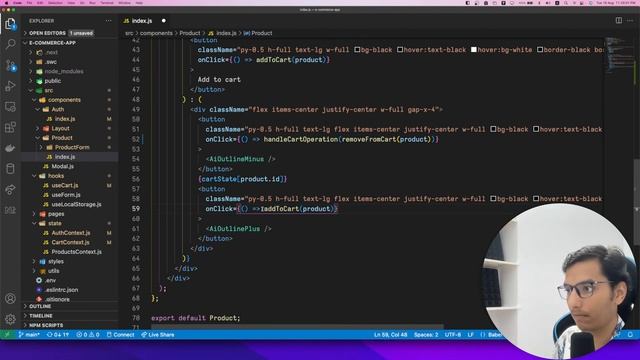Open the Docker view in activity bar

point(10,148)
